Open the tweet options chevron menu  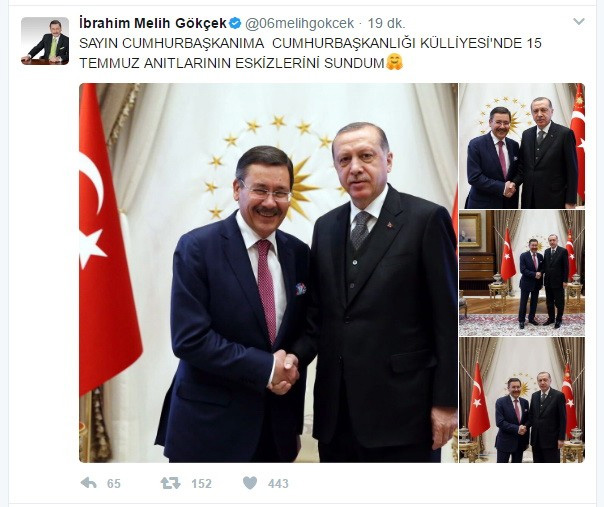(579, 22)
